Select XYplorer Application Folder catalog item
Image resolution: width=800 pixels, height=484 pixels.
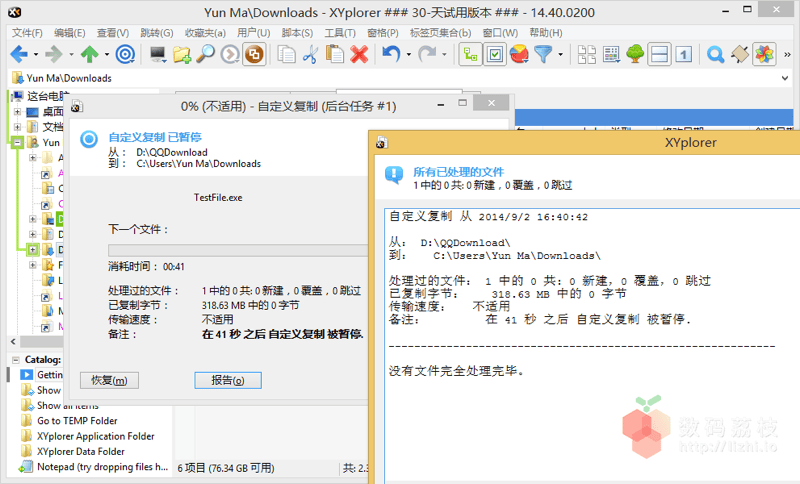pos(95,436)
